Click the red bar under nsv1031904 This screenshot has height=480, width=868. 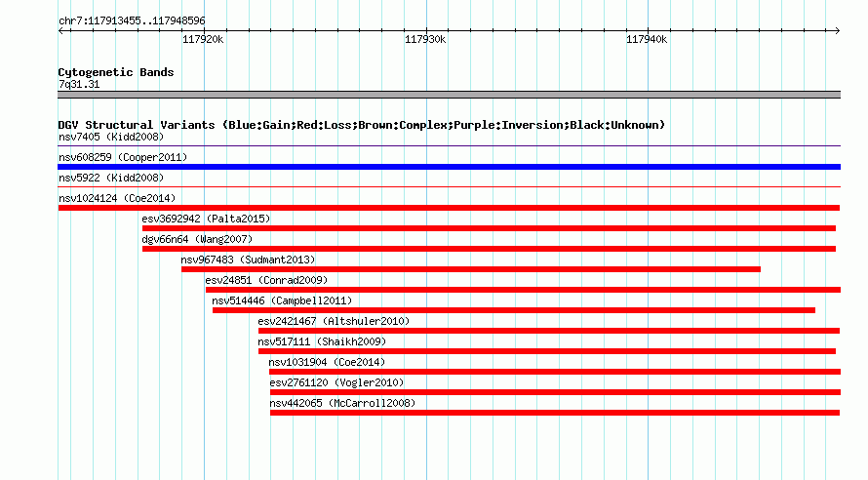point(555,372)
